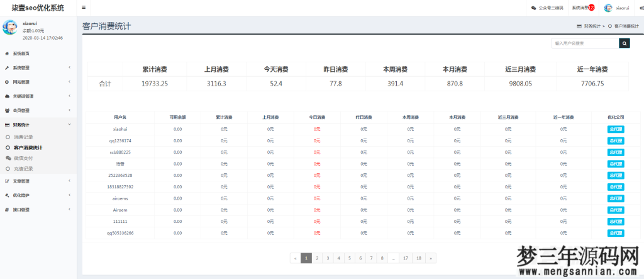The height and width of the screenshot is (279, 644).
Task: Click the 本月消费 total value 870.8
Action: 455,84
